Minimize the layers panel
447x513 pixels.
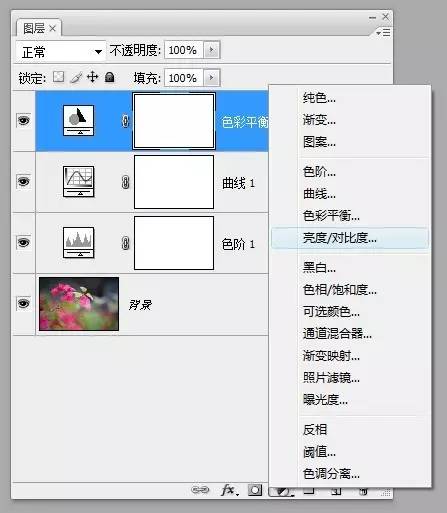tap(372, 17)
